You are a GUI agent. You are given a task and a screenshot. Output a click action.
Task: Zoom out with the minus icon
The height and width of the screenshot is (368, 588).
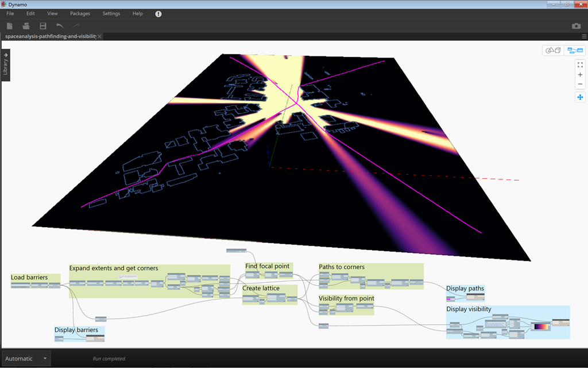tap(580, 85)
